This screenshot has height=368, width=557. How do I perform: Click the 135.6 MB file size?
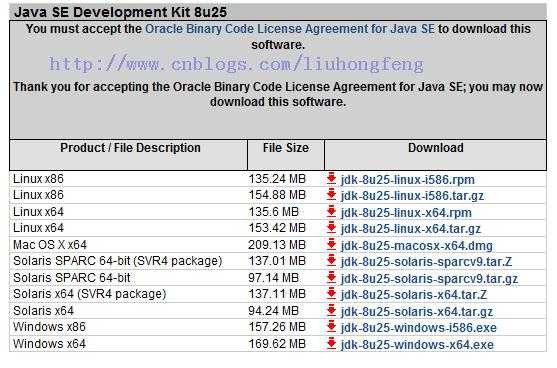[x=274, y=212]
